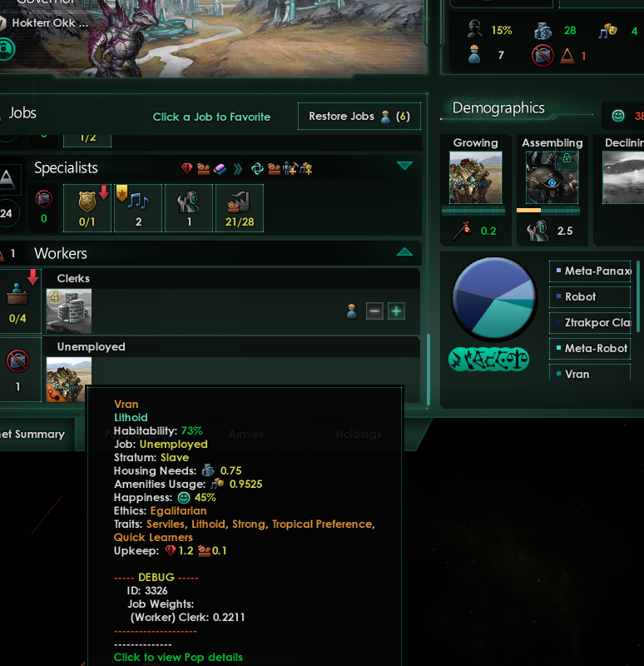Click the demographics pie chart

[x=493, y=299]
